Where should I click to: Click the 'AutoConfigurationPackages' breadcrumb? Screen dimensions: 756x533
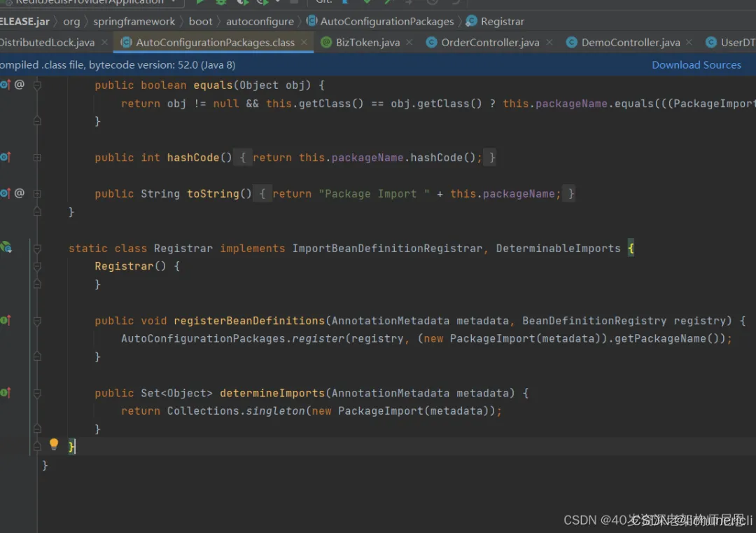(x=386, y=22)
